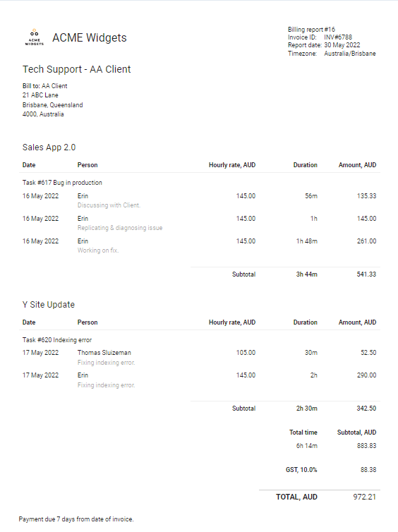Screen dimensions: 398x532
Task: Click the Tech Support - AA Client heading
Action: click(x=77, y=69)
